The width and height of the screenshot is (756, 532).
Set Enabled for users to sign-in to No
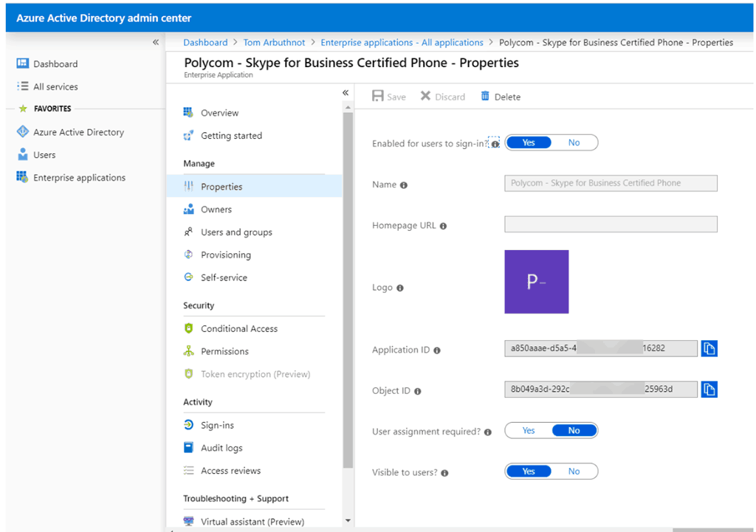pos(574,143)
